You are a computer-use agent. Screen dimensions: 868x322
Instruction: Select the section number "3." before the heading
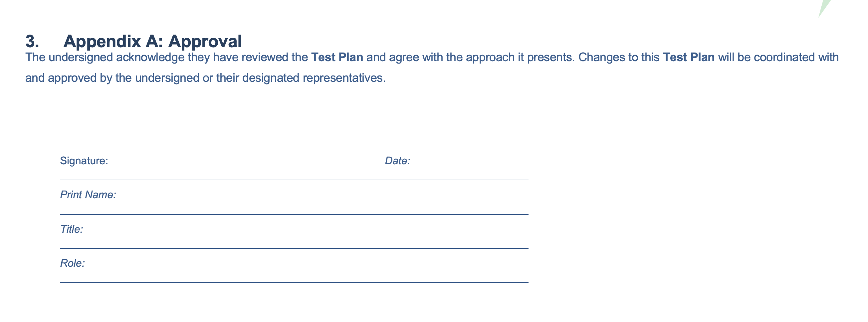point(32,42)
